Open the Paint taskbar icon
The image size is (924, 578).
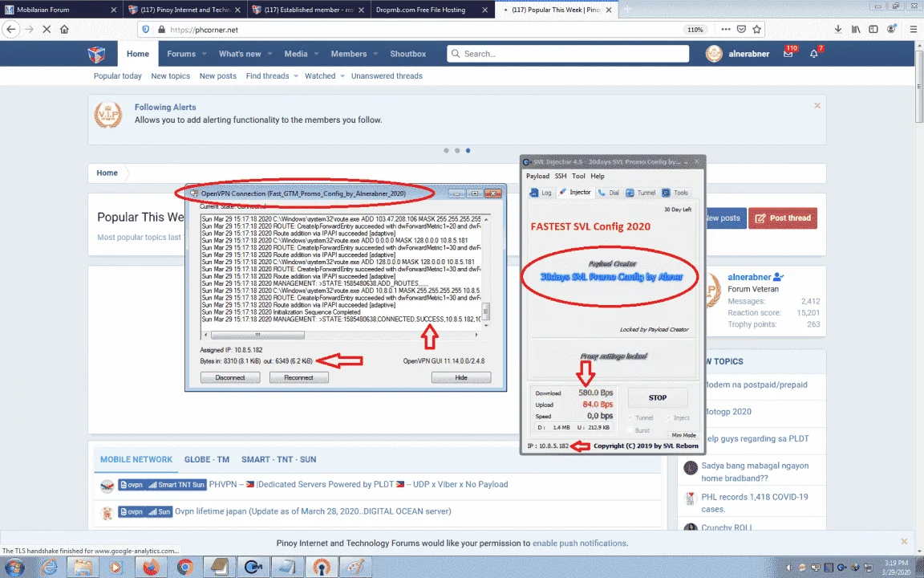(x=355, y=568)
